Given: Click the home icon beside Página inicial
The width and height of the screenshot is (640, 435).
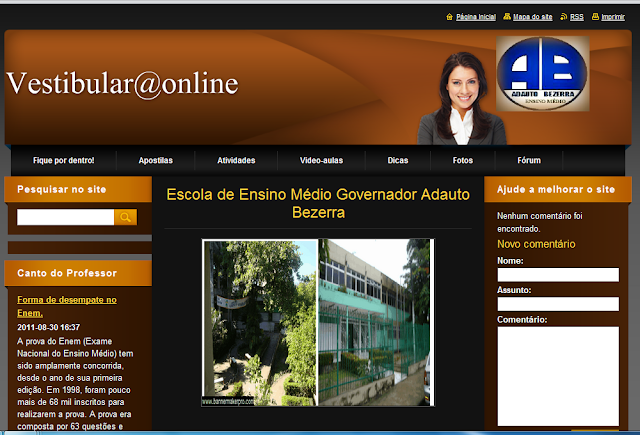Looking at the screenshot, I should pos(449,17).
